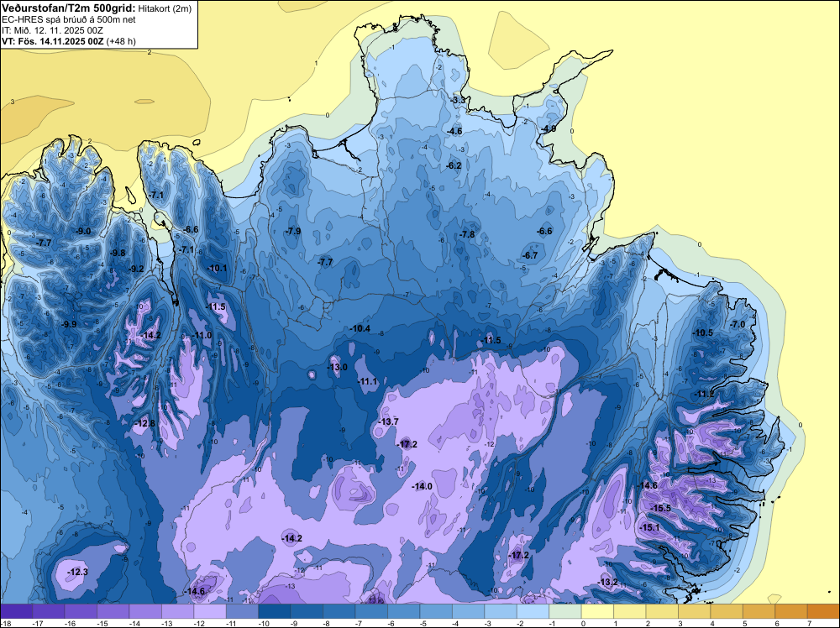This screenshot has width=840, height=628.
Task: Click the valid time 'VT: Fös. 14.11.2025 00Z'
Action: coord(53,41)
